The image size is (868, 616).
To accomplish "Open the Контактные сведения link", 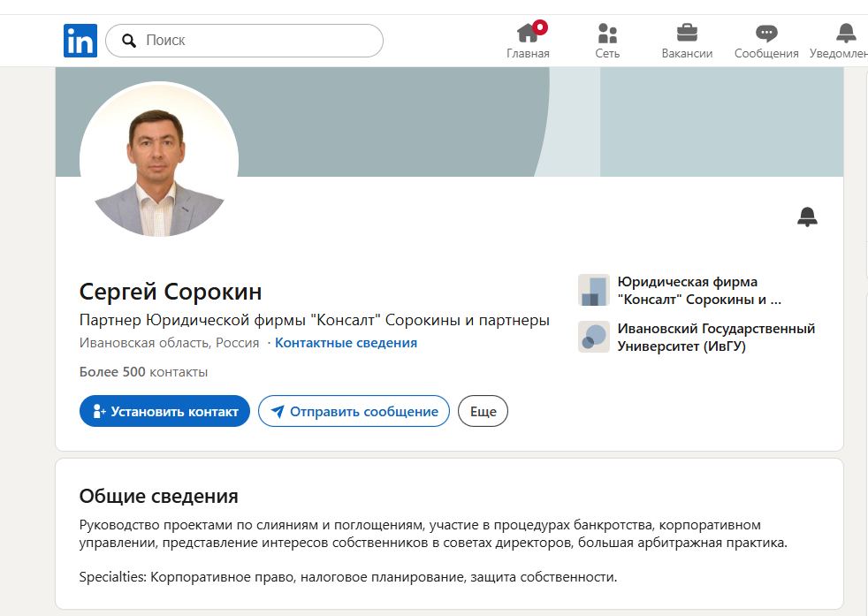I will (346, 343).
